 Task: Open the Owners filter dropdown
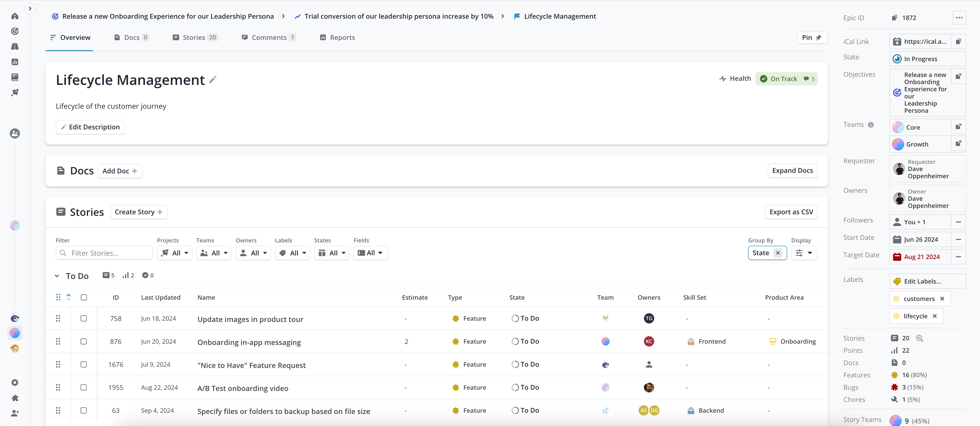tap(253, 253)
